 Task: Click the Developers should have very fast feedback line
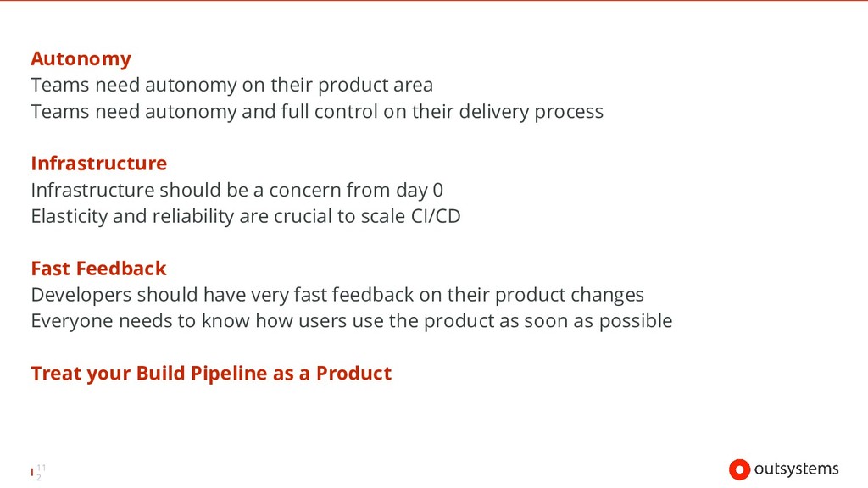click(337, 295)
